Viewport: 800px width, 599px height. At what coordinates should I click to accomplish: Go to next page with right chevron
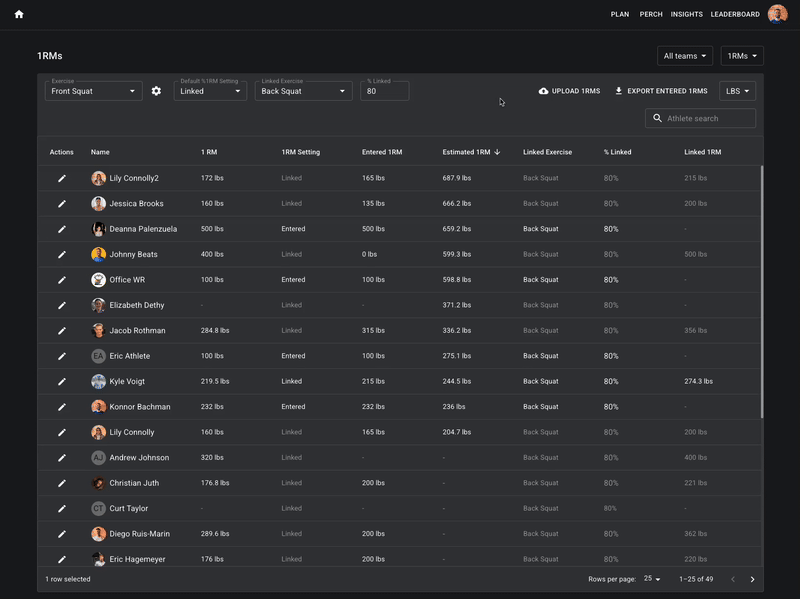pos(752,579)
